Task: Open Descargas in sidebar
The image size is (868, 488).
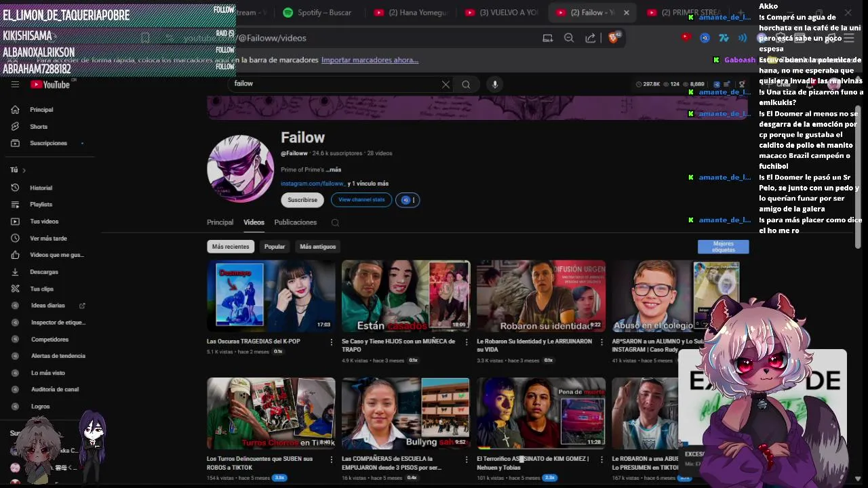Action: (x=44, y=272)
